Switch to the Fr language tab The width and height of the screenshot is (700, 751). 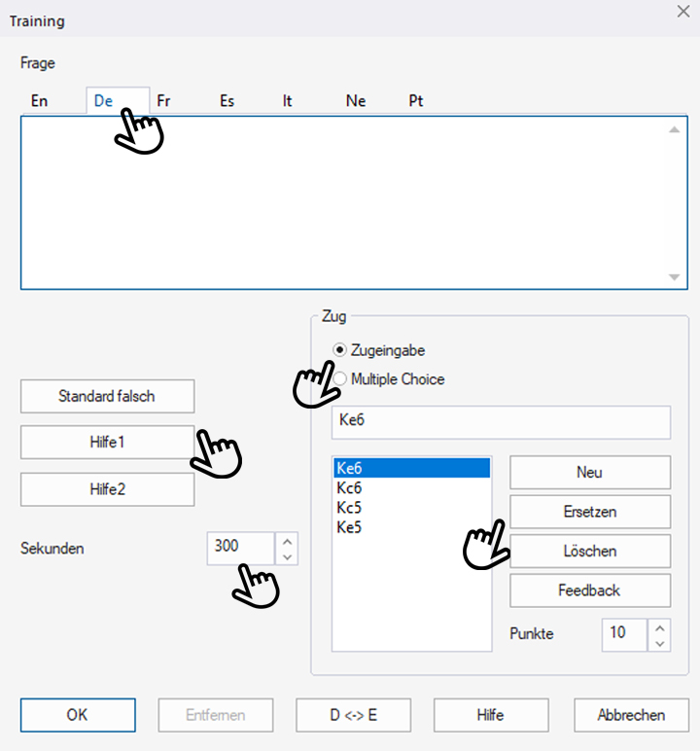(x=164, y=101)
